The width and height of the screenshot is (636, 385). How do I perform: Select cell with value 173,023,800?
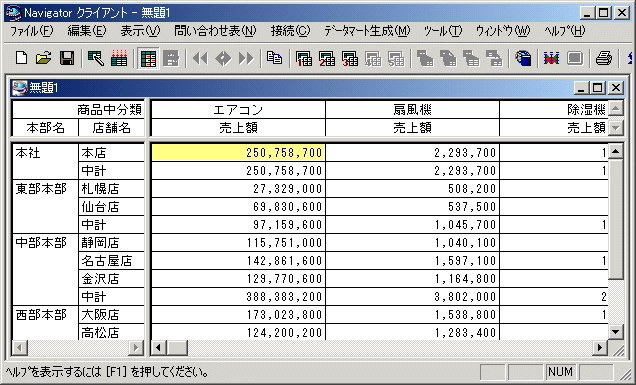coord(238,314)
